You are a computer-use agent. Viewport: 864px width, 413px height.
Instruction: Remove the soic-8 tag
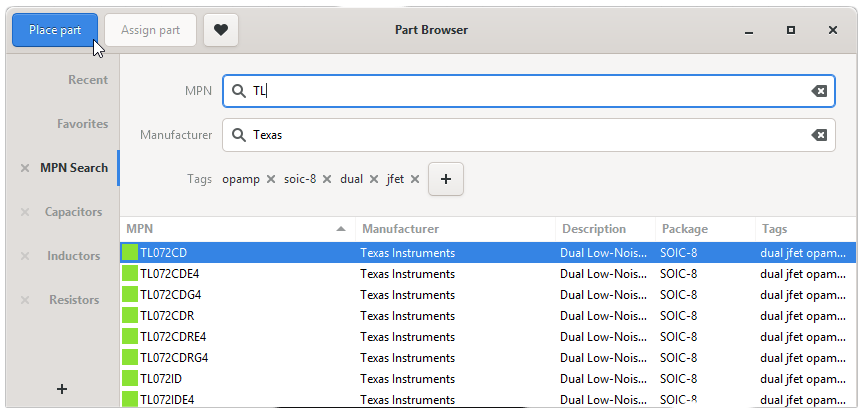(x=327, y=179)
